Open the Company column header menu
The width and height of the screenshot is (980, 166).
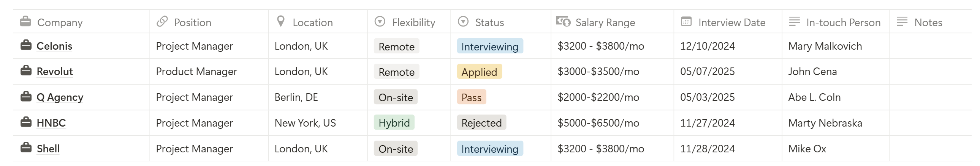pyautogui.click(x=81, y=22)
